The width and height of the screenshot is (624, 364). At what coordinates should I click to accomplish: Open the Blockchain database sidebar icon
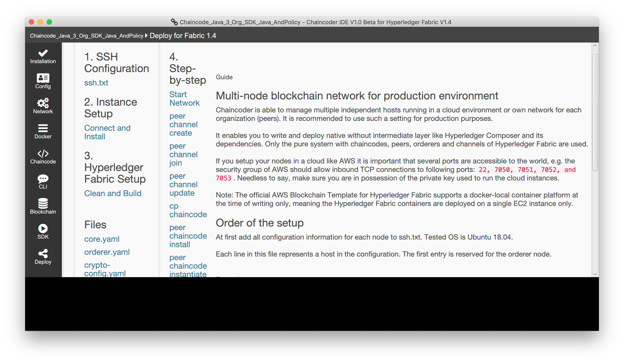click(x=43, y=203)
